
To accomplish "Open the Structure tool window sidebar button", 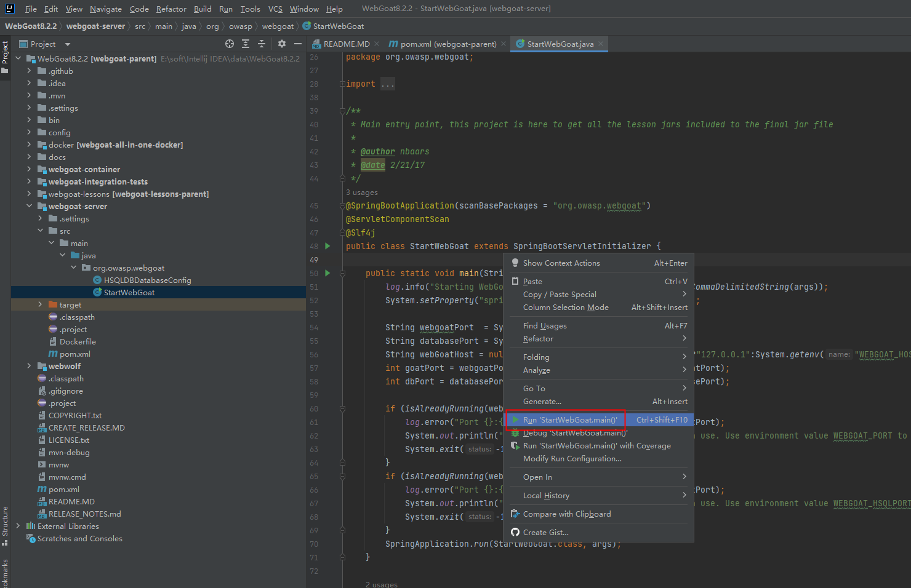I will (x=5, y=526).
